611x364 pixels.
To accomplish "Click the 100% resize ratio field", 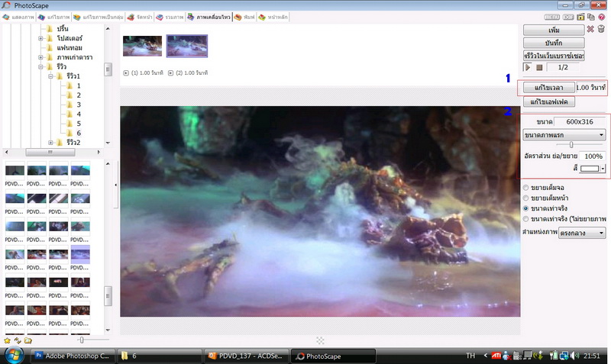I will click(x=593, y=156).
